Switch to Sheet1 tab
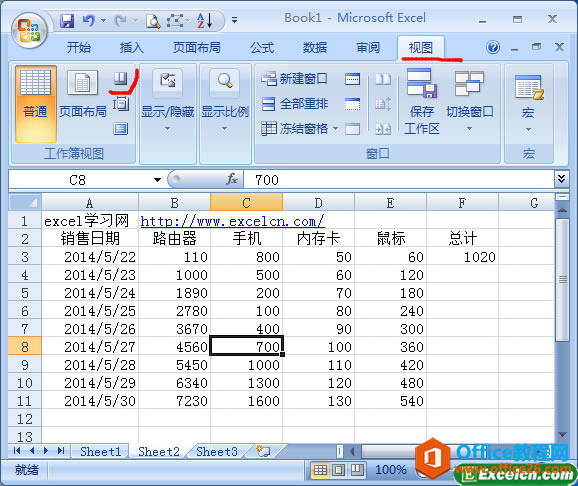The height and width of the screenshot is (486, 578). [100, 451]
